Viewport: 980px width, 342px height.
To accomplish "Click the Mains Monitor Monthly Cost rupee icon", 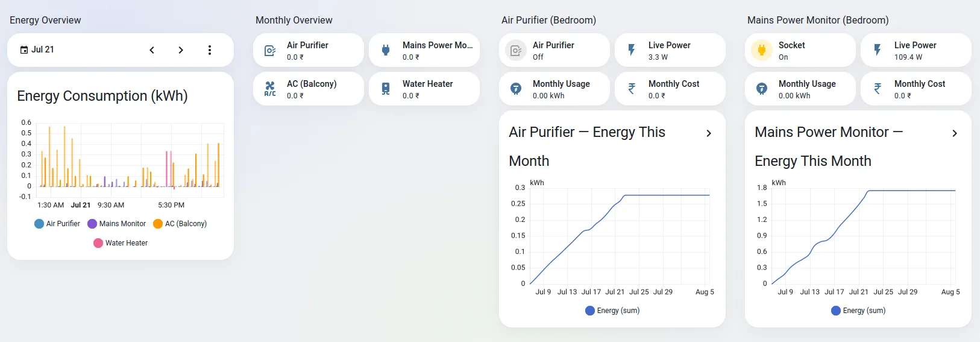I will pyautogui.click(x=878, y=89).
